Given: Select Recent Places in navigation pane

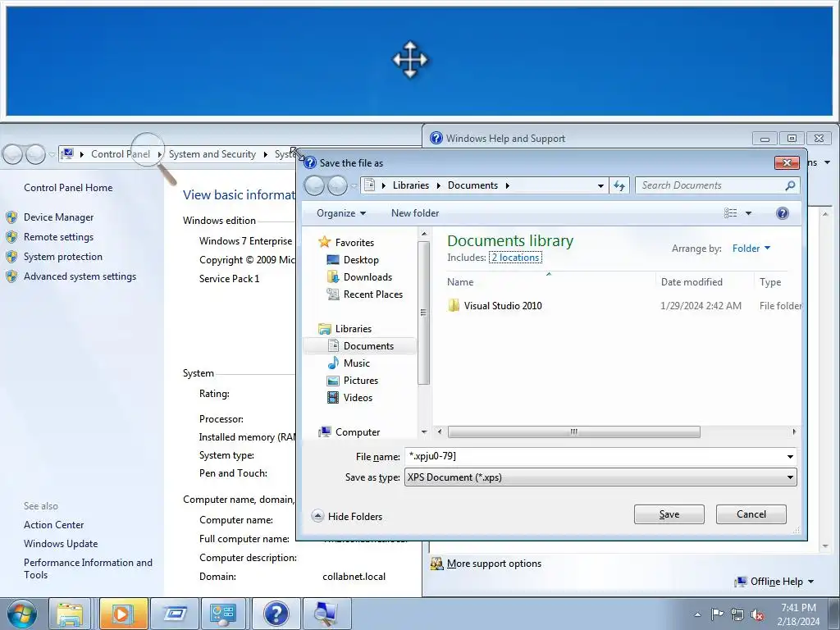Looking at the screenshot, I should tap(373, 294).
